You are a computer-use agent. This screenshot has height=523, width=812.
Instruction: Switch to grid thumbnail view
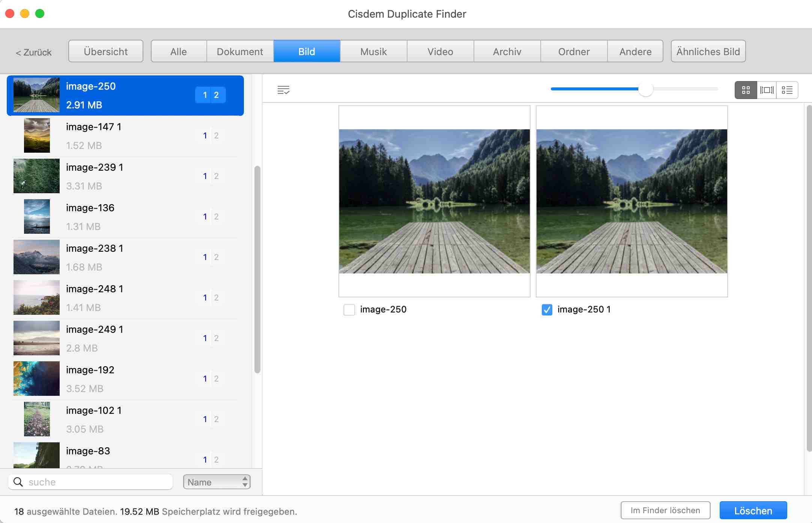coord(746,90)
